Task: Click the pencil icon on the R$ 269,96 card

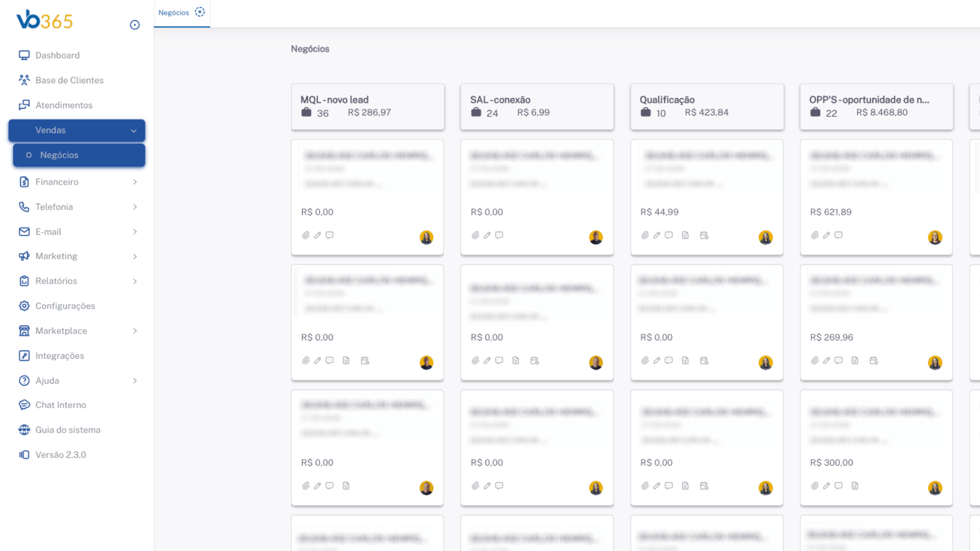Action: pos(826,361)
